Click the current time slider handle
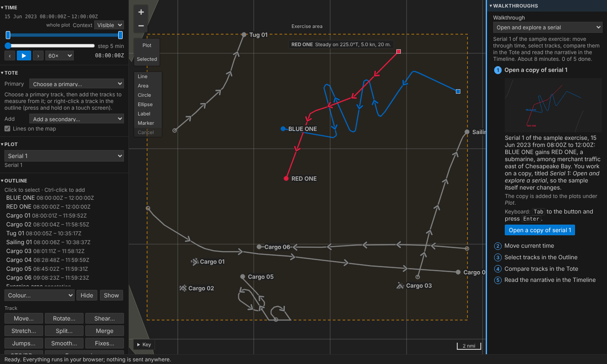This screenshot has height=364, width=607. point(8,46)
